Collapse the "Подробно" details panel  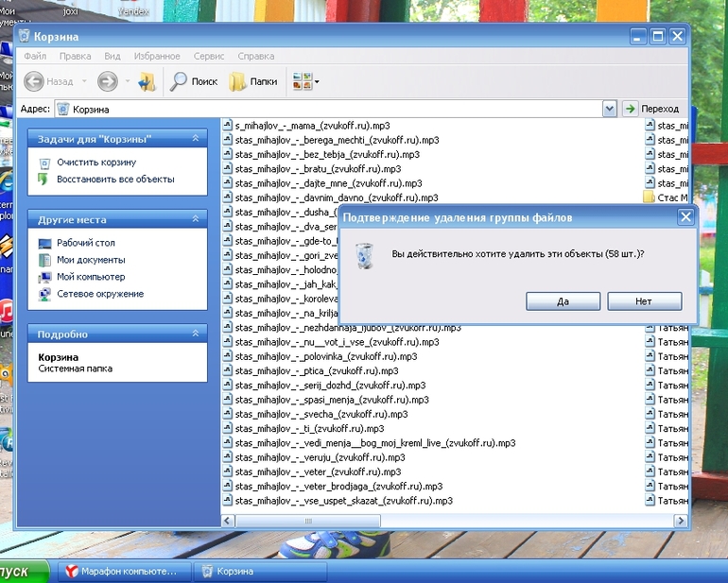pos(196,334)
